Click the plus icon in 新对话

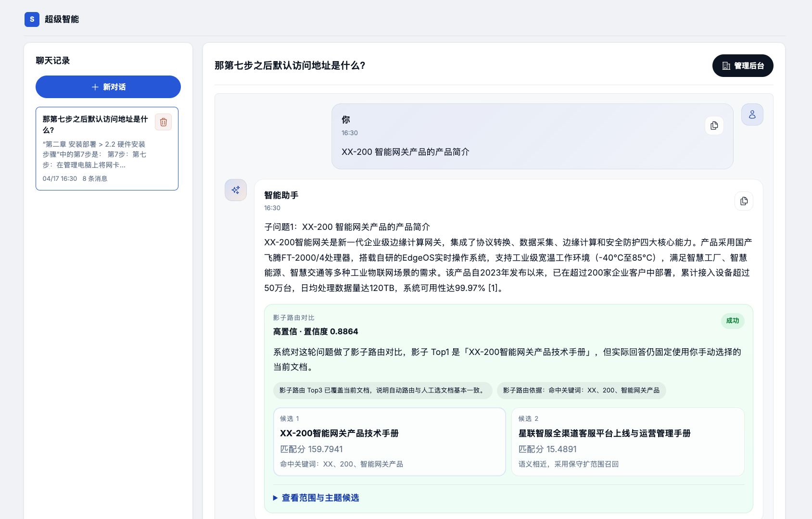coord(95,87)
